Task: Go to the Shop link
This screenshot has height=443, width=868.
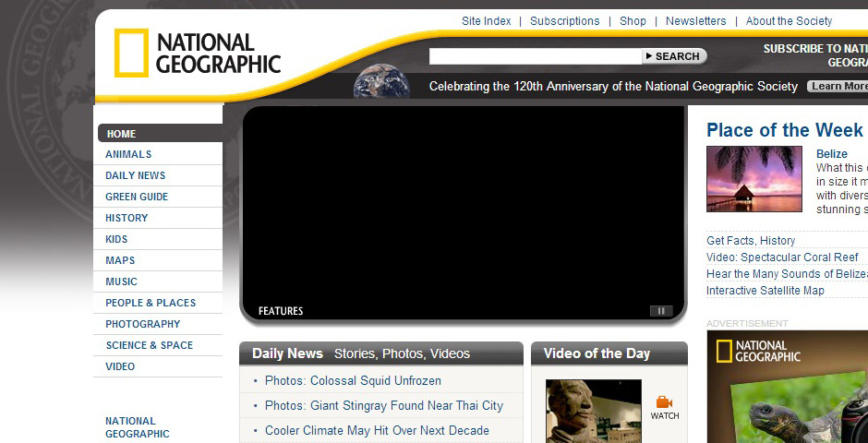Action: pyautogui.click(x=633, y=21)
